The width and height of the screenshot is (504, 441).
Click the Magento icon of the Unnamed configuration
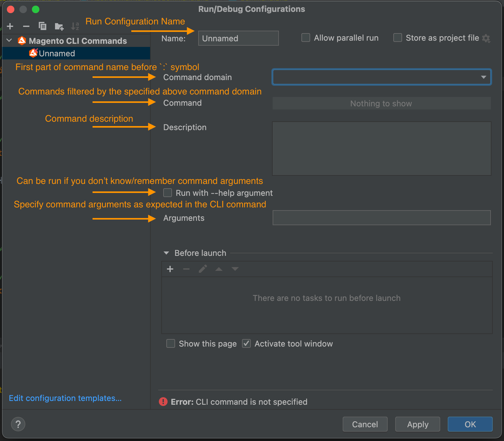[x=33, y=53]
